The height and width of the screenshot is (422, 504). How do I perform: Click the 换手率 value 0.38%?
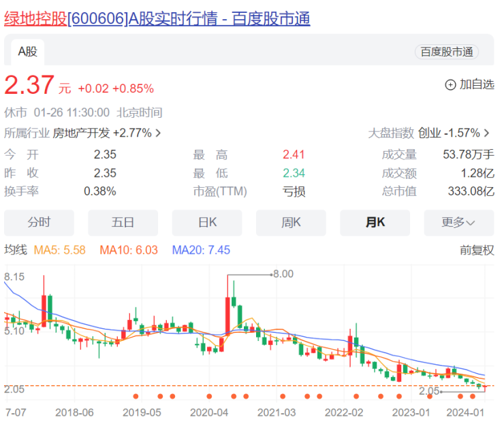[x=100, y=192]
